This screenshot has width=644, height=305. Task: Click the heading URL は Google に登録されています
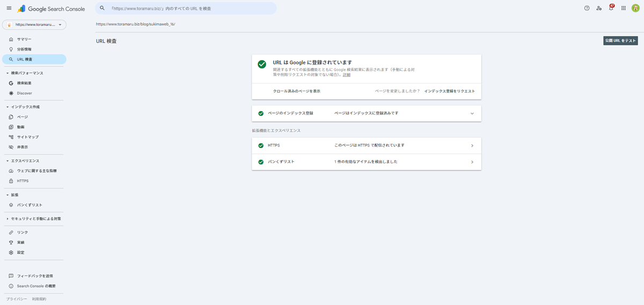tap(312, 63)
